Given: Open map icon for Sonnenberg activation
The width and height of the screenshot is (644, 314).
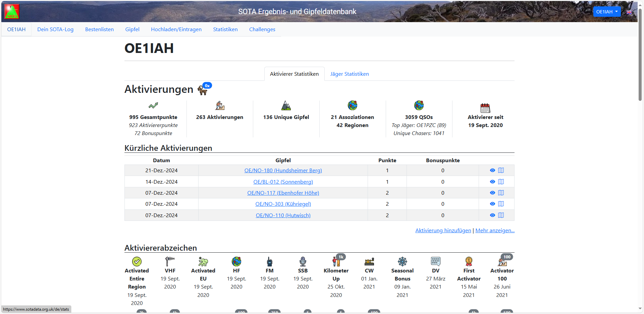Looking at the screenshot, I should pyautogui.click(x=501, y=182).
